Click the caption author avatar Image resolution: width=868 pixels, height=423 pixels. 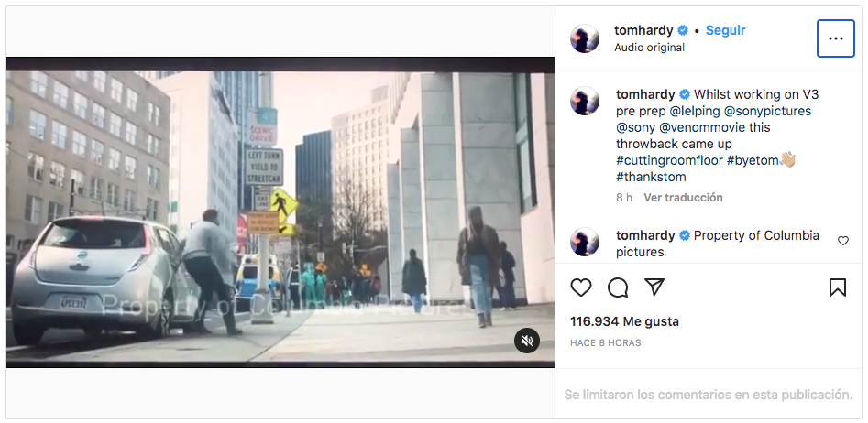click(x=585, y=101)
